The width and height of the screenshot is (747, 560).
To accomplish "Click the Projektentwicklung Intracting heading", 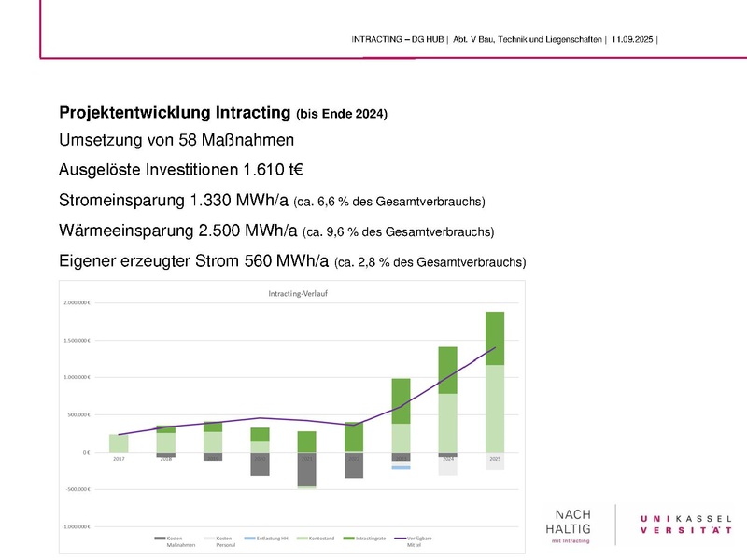I will (176, 113).
